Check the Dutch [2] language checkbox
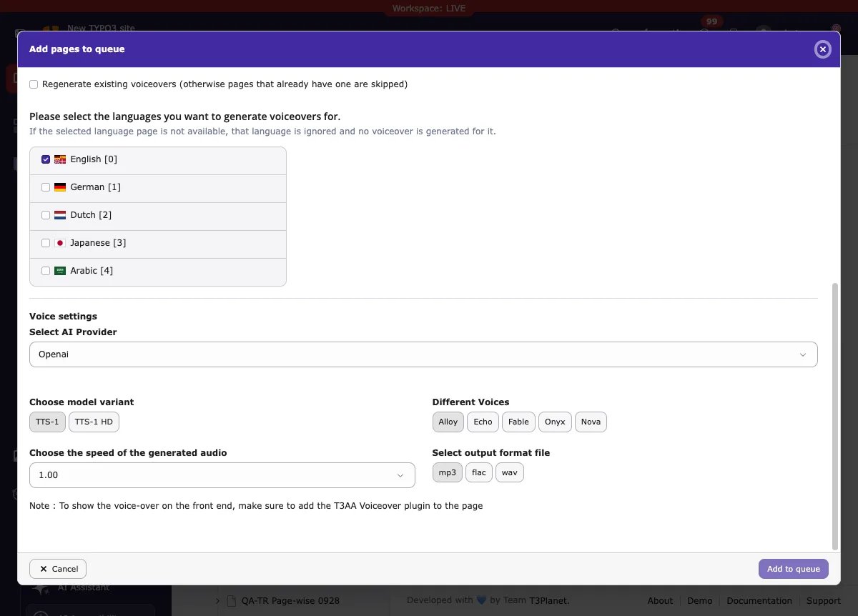Image resolution: width=858 pixels, height=616 pixels. pyautogui.click(x=46, y=215)
